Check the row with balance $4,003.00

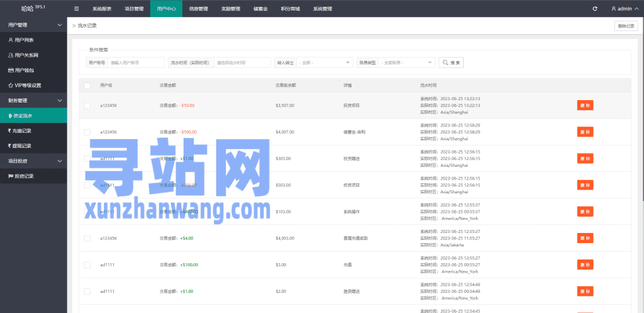[x=87, y=238]
